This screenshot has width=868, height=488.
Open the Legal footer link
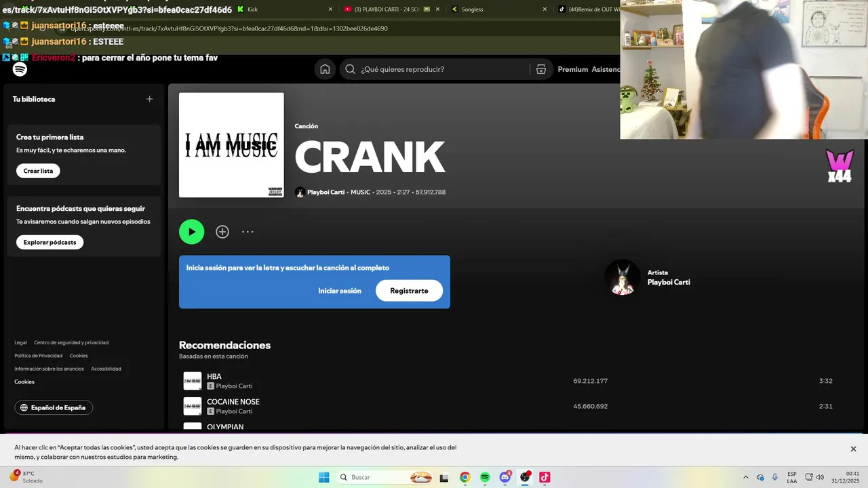pyautogui.click(x=20, y=342)
